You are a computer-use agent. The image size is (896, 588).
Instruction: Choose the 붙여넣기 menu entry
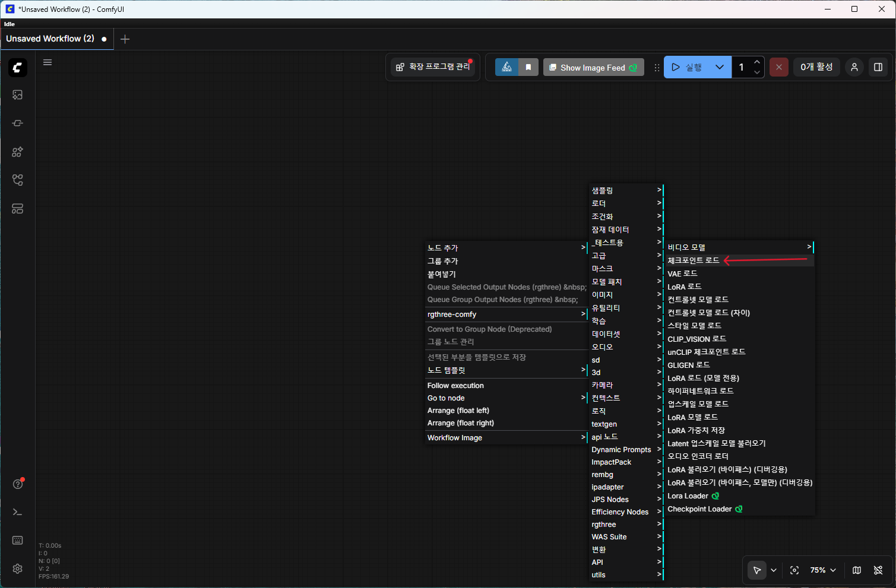point(506,274)
